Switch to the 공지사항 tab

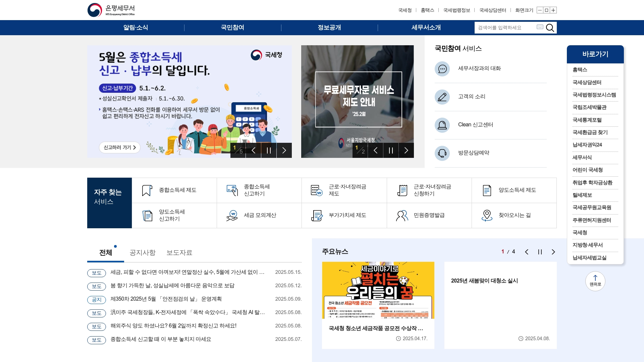click(143, 253)
